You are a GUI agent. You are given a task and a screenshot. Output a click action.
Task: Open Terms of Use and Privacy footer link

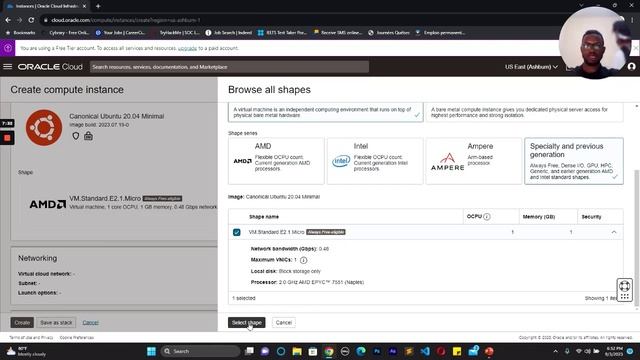tap(31, 338)
